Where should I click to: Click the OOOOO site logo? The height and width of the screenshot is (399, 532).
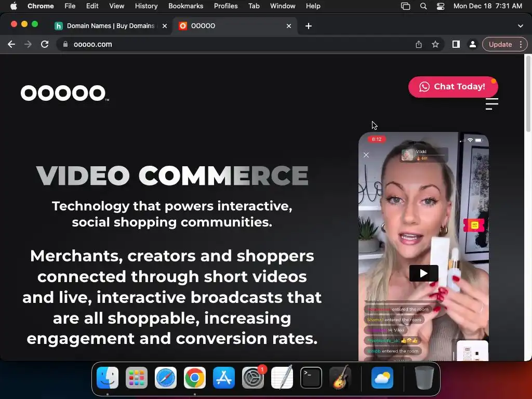(x=65, y=93)
